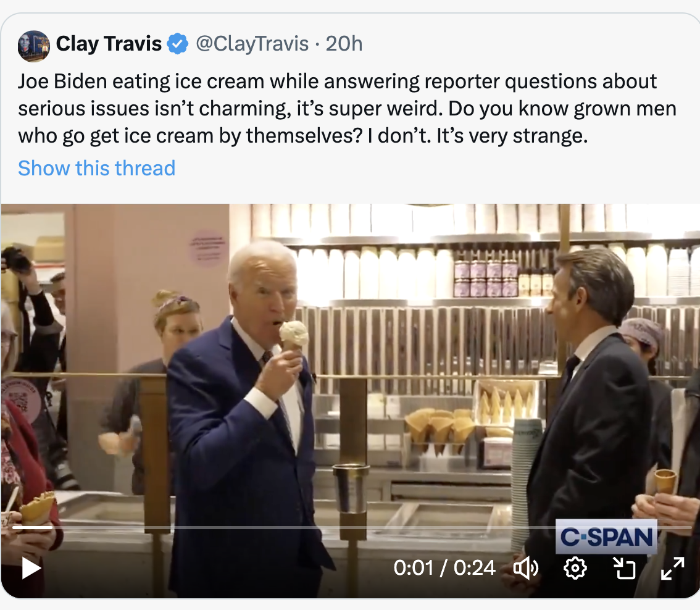The height and width of the screenshot is (610, 700).
Task: Open video settings gear
Action: 575,567
